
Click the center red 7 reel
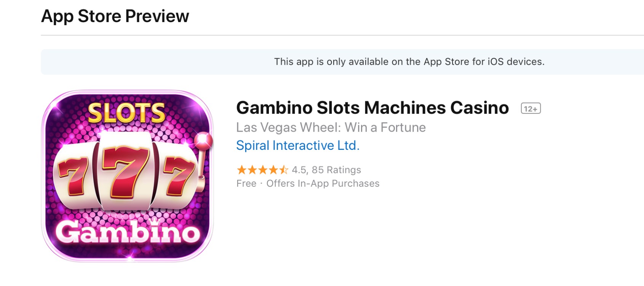125,171
